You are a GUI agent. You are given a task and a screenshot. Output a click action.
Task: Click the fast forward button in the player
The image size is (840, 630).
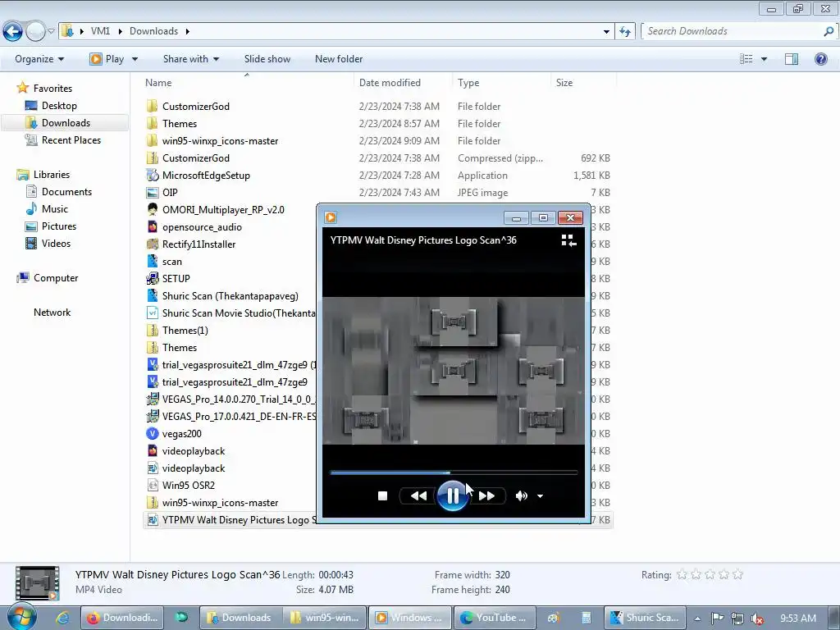pyautogui.click(x=486, y=496)
